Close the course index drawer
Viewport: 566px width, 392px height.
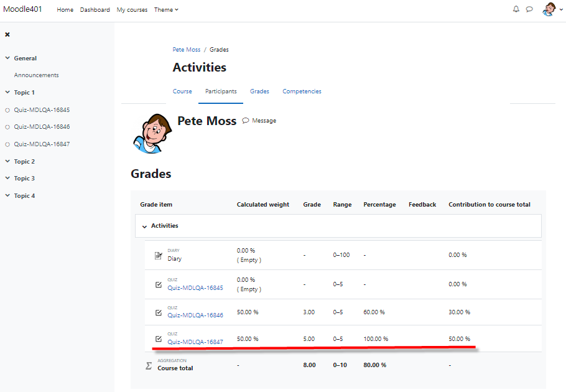point(7,35)
